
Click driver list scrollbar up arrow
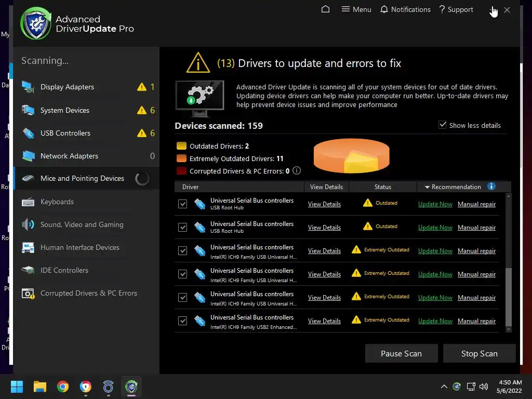tap(508, 196)
